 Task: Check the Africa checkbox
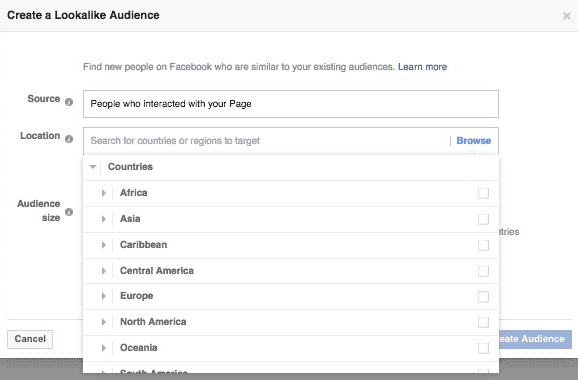click(483, 193)
